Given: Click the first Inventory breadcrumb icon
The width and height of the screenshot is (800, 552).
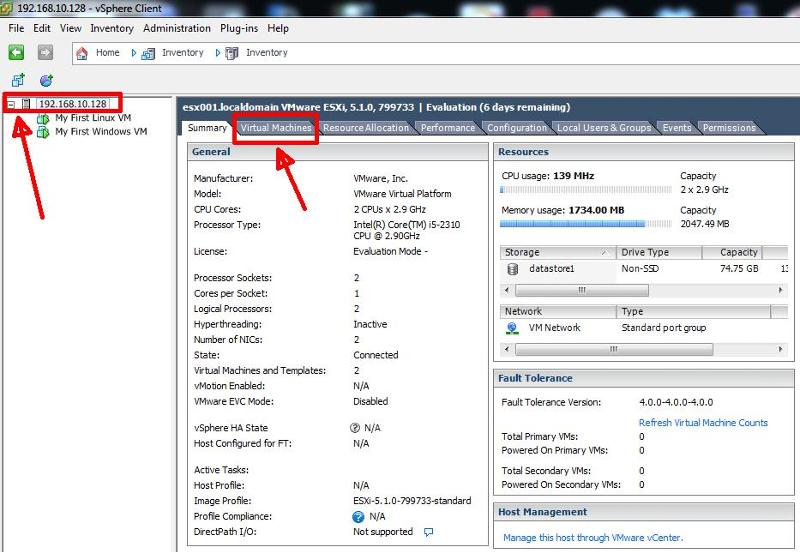Looking at the screenshot, I should (148, 53).
